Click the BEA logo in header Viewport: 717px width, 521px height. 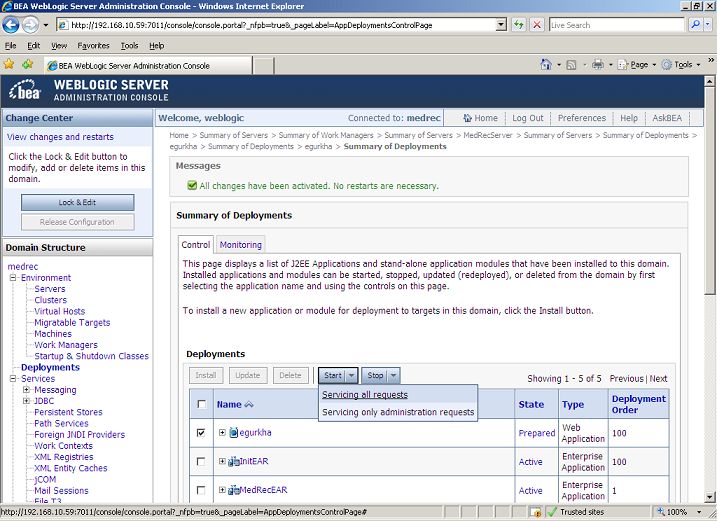click(25, 90)
